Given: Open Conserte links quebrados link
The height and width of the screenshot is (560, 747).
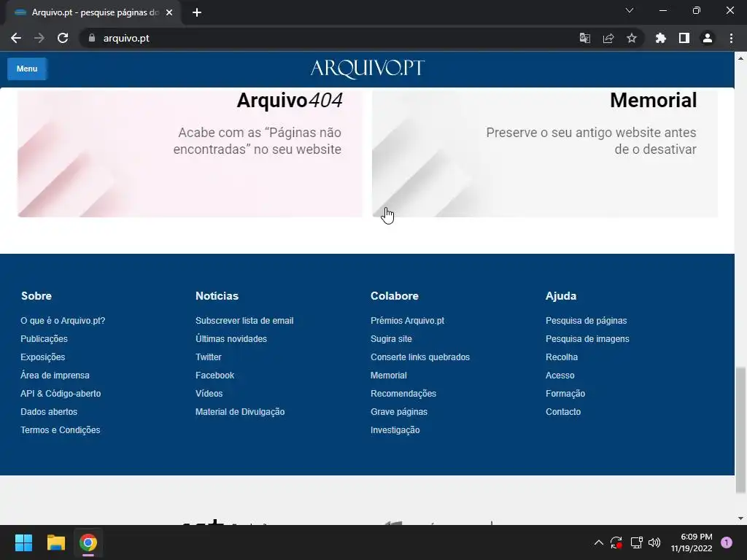Looking at the screenshot, I should 420,357.
